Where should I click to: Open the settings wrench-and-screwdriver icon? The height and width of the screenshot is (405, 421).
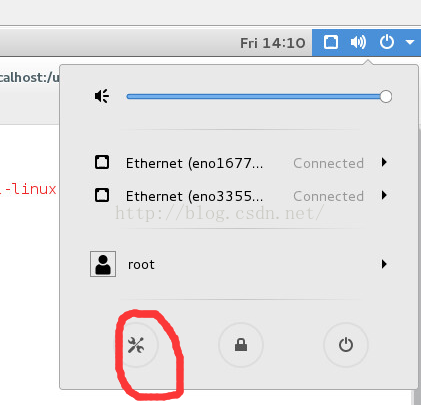click(136, 345)
